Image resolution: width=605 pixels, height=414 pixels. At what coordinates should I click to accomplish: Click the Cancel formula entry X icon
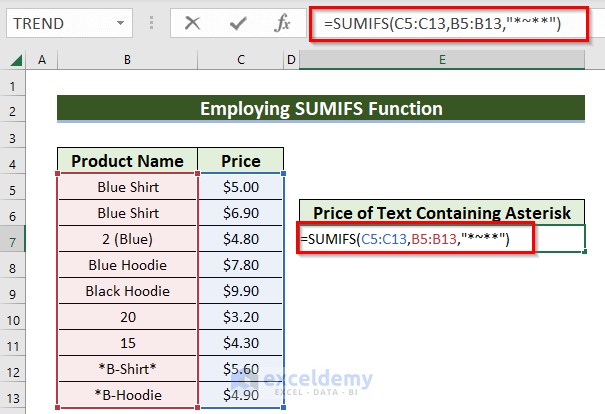(193, 22)
